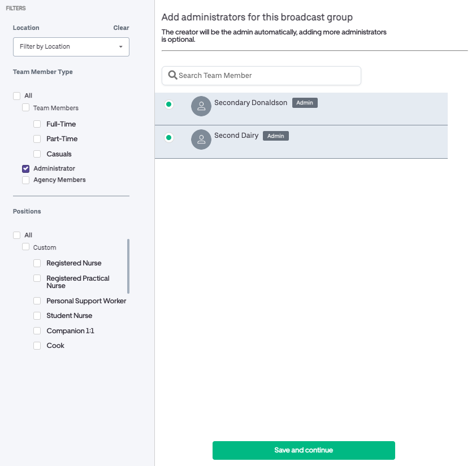Check the Team Members parent checkbox
This screenshot has height=466, width=476.
[26, 107]
